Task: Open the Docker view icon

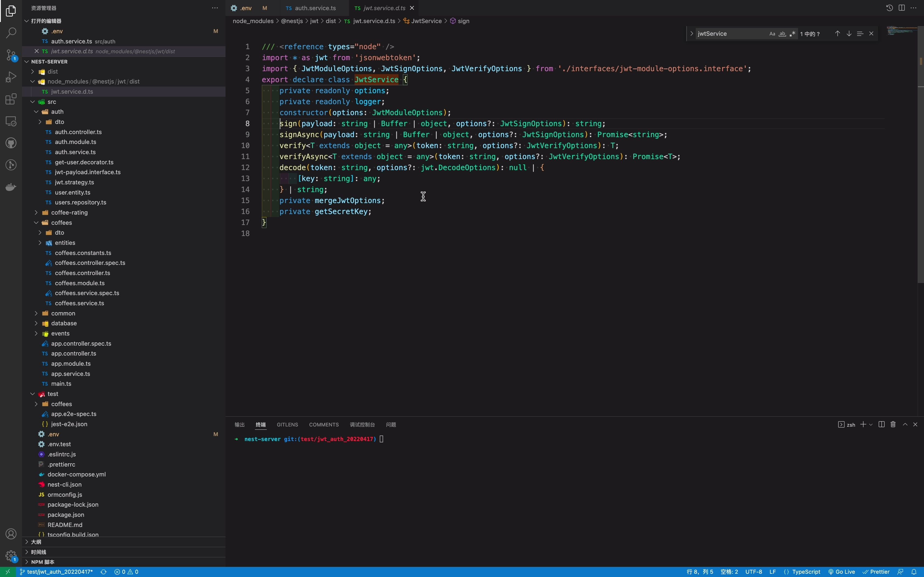Action: pos(11,187)
